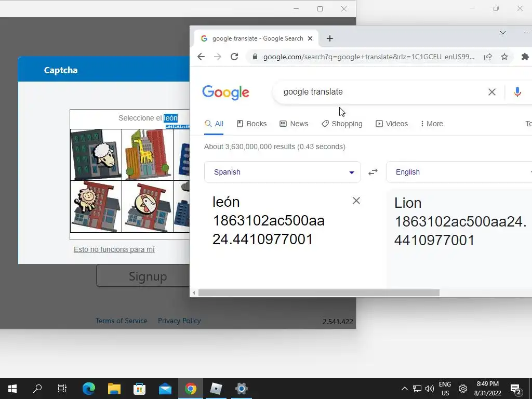
Task: Bookmark this page with the star icon
Action: [504, 57]
